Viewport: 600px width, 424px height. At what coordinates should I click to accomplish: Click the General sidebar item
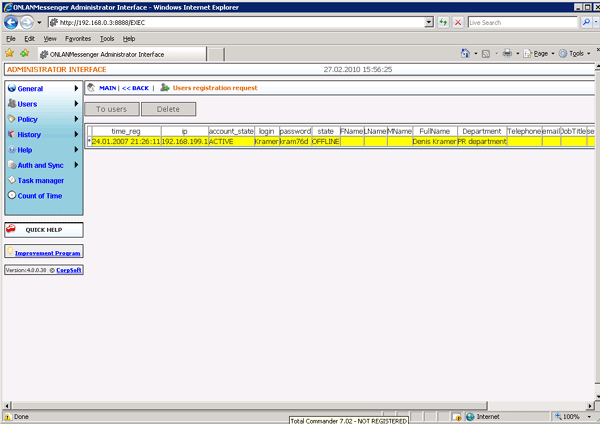coord(30,89)
